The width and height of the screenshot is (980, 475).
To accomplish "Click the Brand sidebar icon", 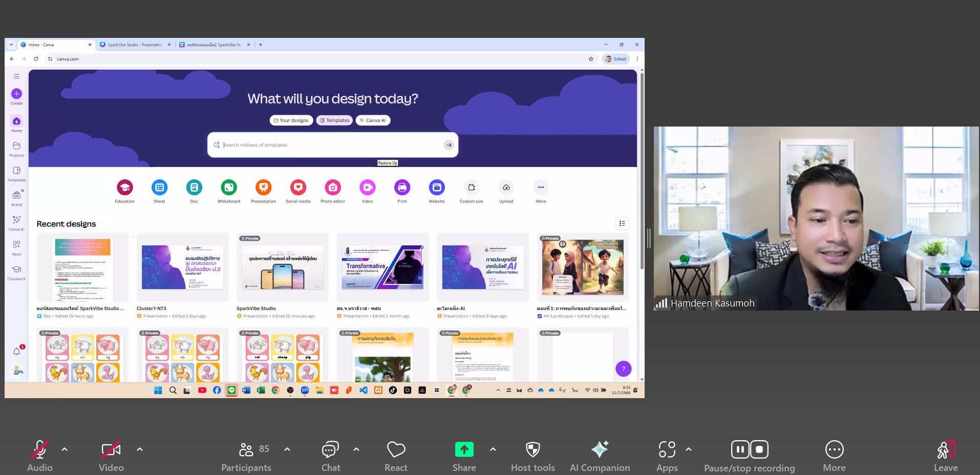I will coord(16,196).
